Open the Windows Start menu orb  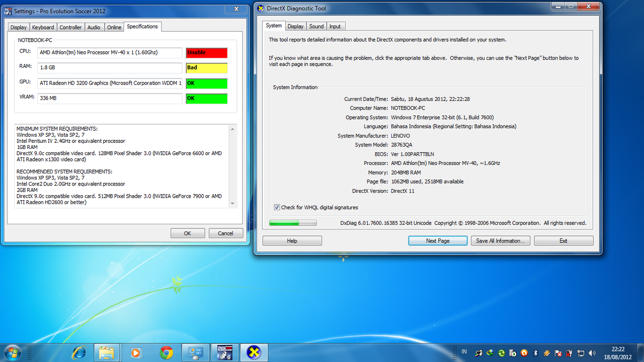pyautogui.click(x=12, y=352)
